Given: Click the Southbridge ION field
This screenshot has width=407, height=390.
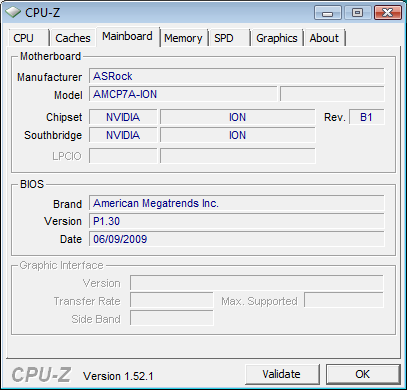Looking at the screenshot, I should [x=237, y=135].
